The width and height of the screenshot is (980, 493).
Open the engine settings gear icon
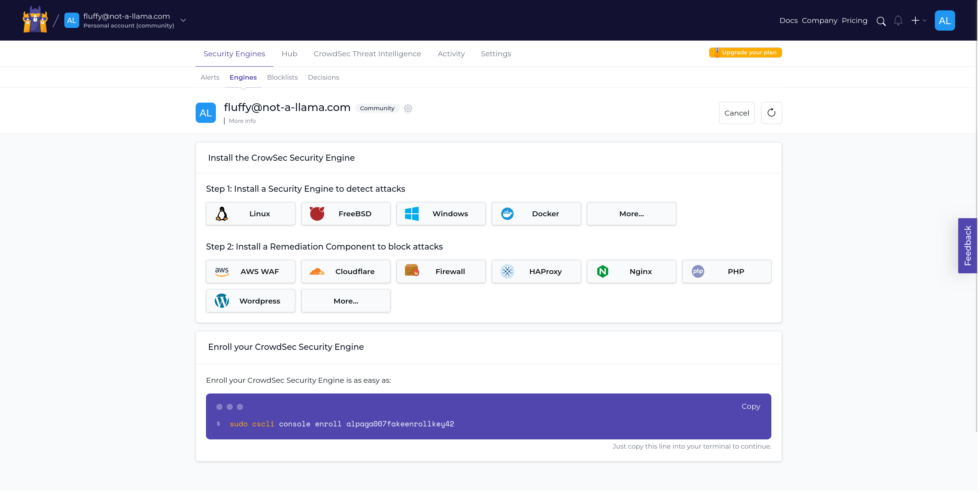(x=408, y=108)
